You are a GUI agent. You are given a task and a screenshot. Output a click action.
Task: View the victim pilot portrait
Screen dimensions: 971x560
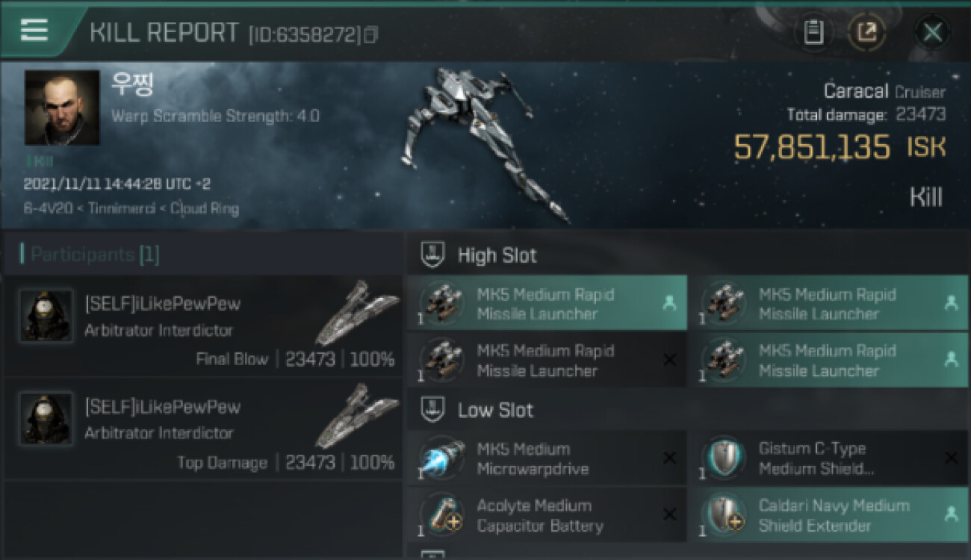(62, 108)
